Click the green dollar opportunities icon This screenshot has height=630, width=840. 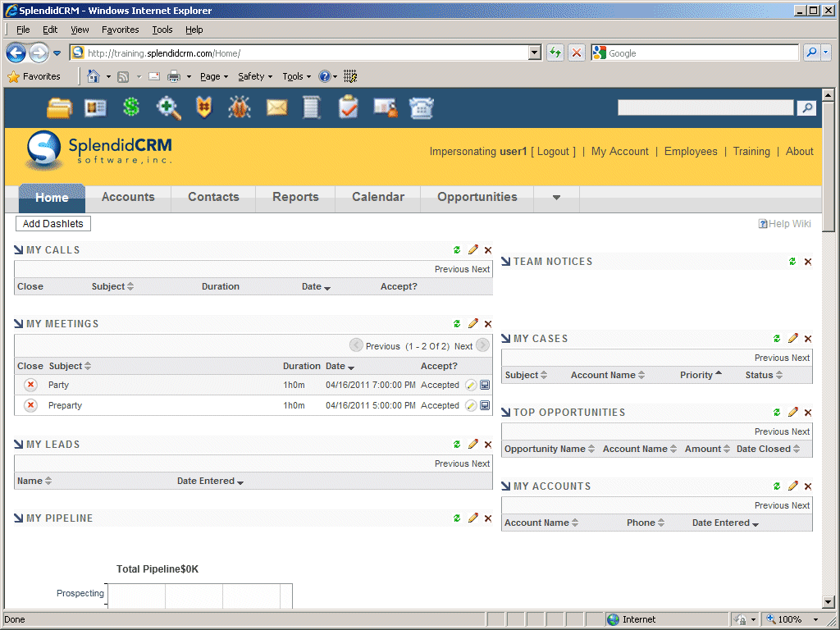[x=131, y=107]
